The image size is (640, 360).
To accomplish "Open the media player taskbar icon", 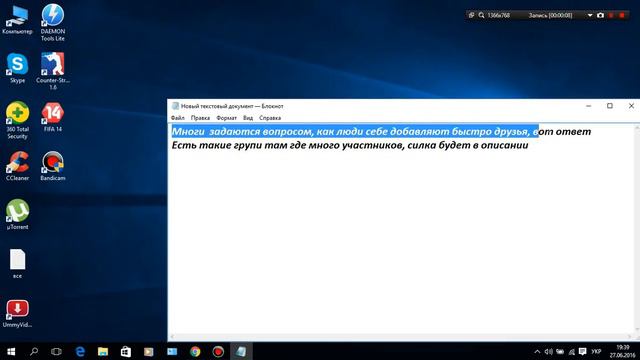I will [x=149, y=351].
